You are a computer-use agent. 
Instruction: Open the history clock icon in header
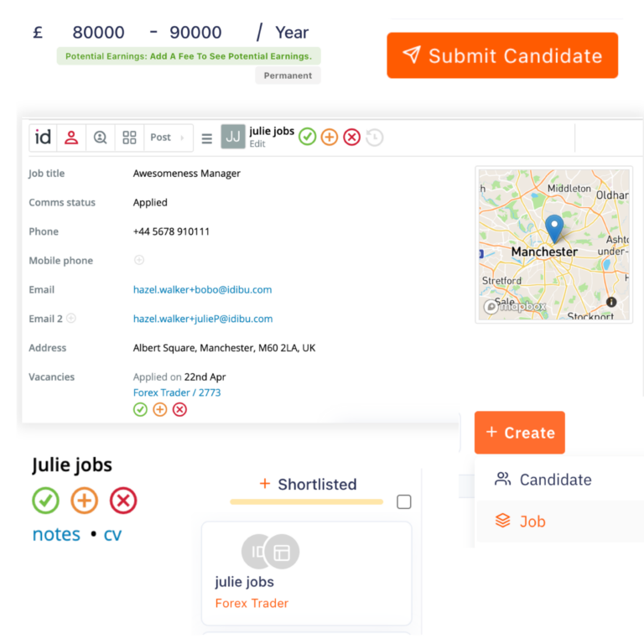pos(374,138)
